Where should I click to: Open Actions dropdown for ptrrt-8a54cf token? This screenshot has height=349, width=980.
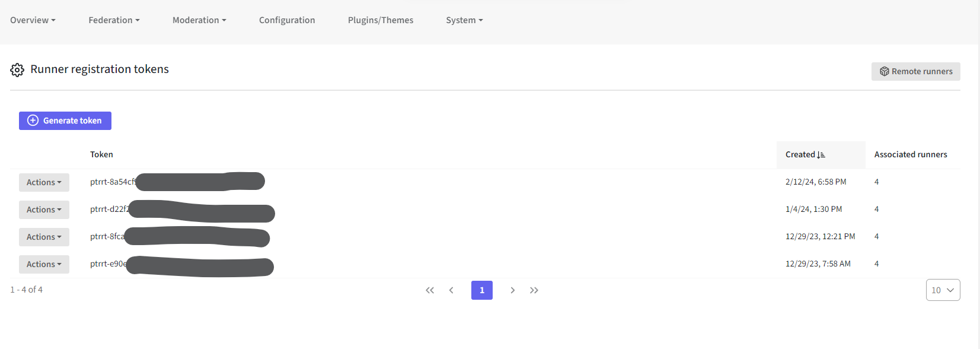44,182
